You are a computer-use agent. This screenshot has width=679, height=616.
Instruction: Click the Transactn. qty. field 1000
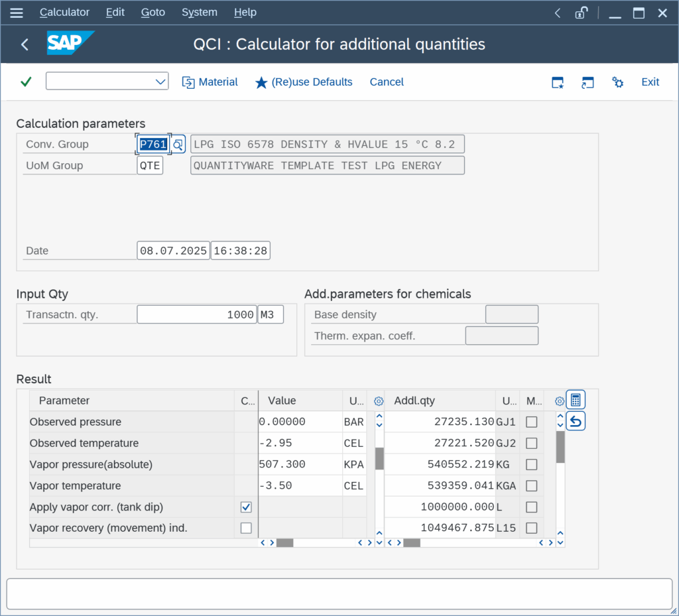pyautogui.click(x=197, y=315)
